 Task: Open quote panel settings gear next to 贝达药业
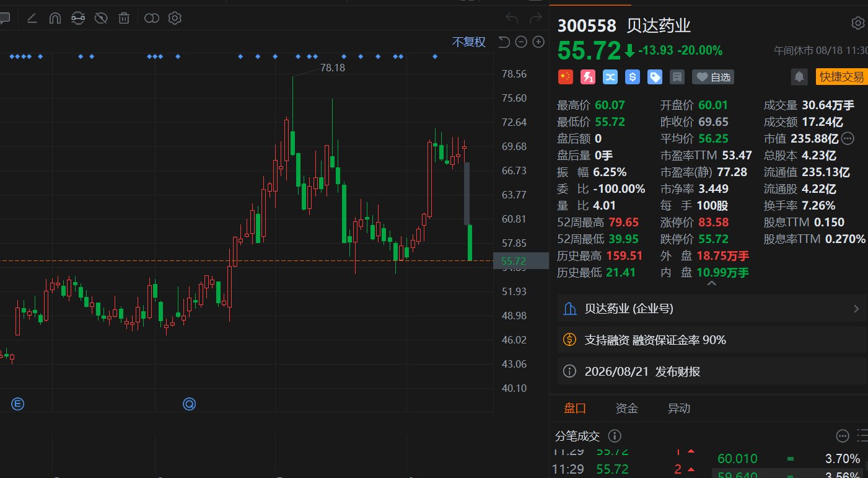coord(858,24)
